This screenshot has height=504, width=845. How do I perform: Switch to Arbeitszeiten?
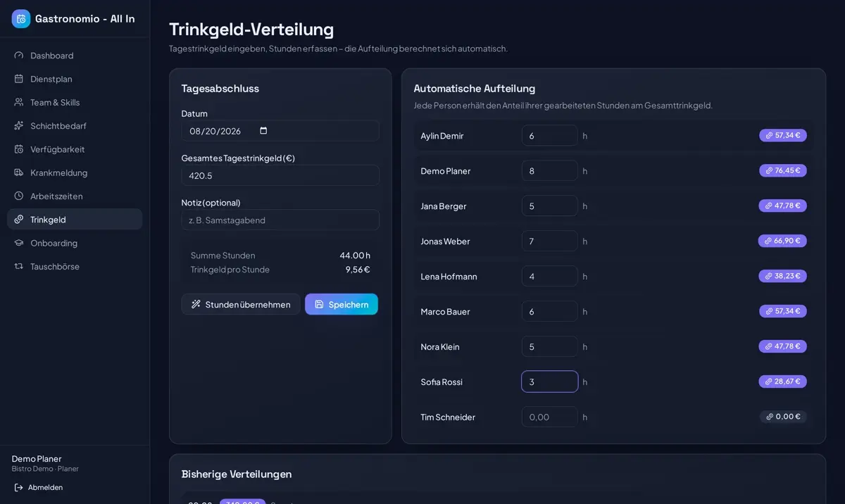(x=75, y=196)
